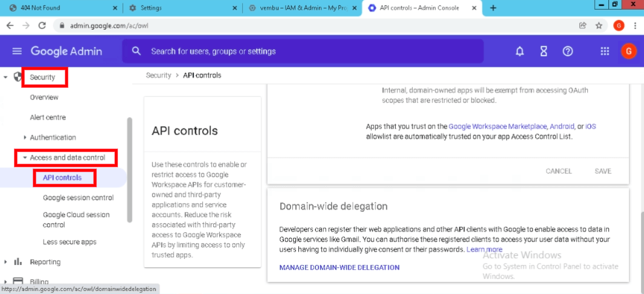
Task: Open Google session control
Action: pyautogui.click(x=78, y=198)
